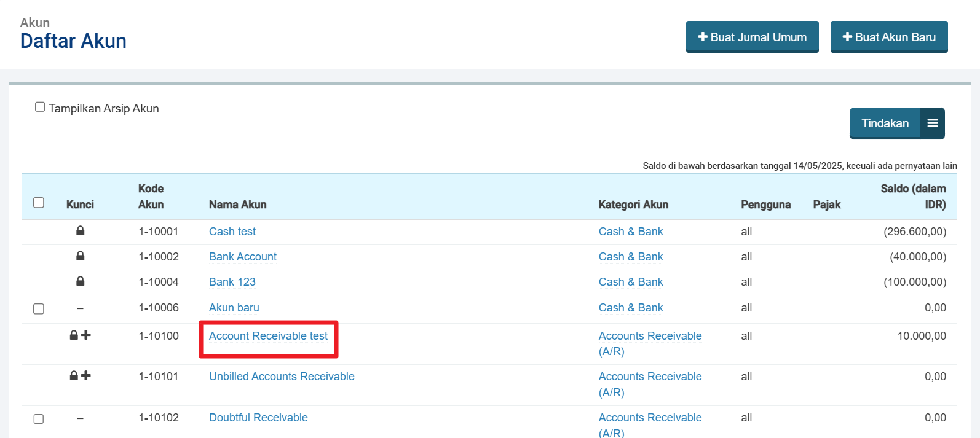
Task: Click lock icon in Account Receivable test row
Action: pos(74,335)
